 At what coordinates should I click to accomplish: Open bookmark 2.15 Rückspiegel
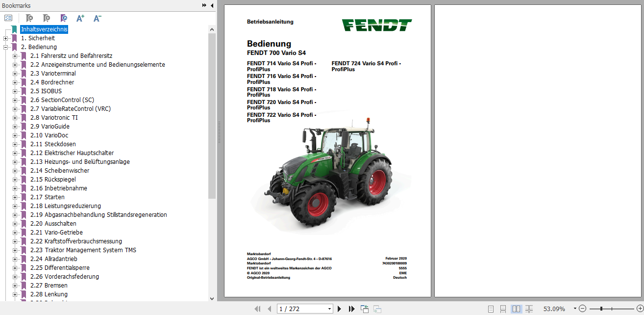coord(53,180)
